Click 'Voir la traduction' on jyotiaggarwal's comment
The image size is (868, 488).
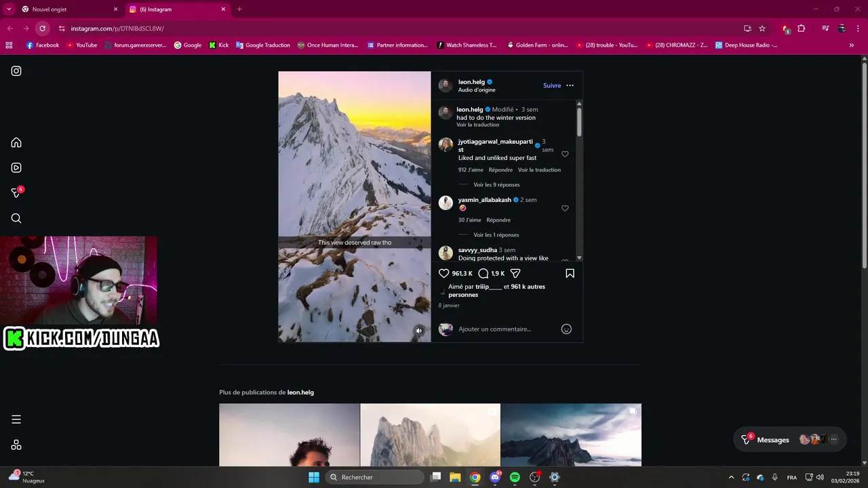click(539, 169)
